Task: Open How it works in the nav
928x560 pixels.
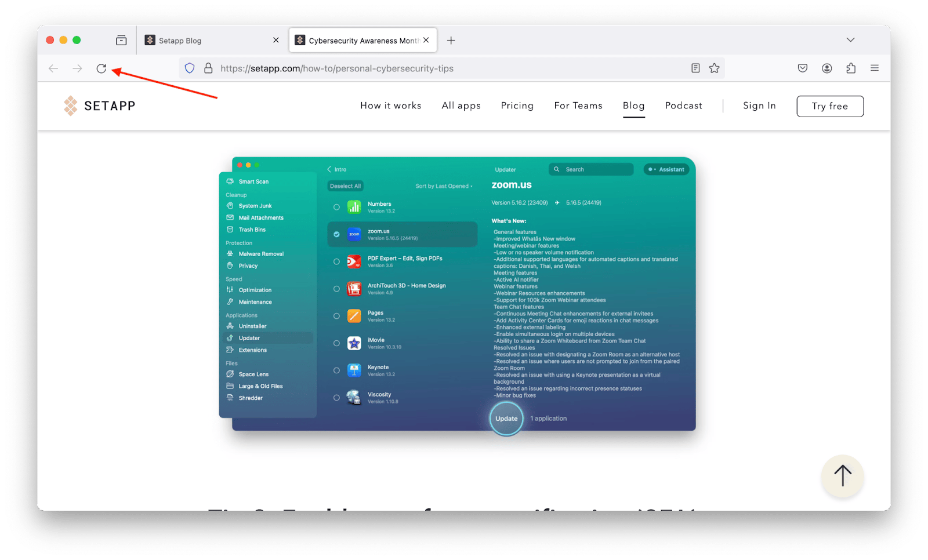Action: [391, 106]
